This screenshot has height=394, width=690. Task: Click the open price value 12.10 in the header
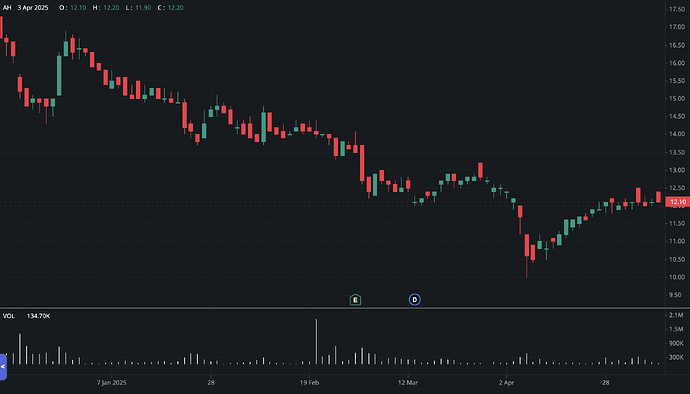coord(78,7)
